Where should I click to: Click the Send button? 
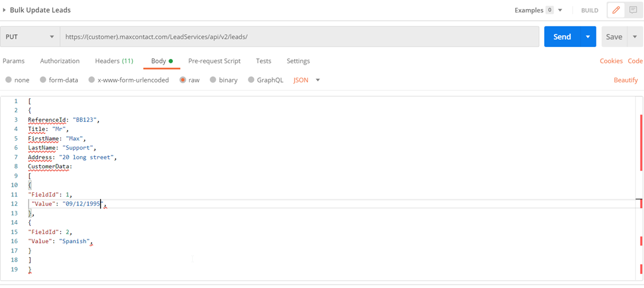(562, 37)
